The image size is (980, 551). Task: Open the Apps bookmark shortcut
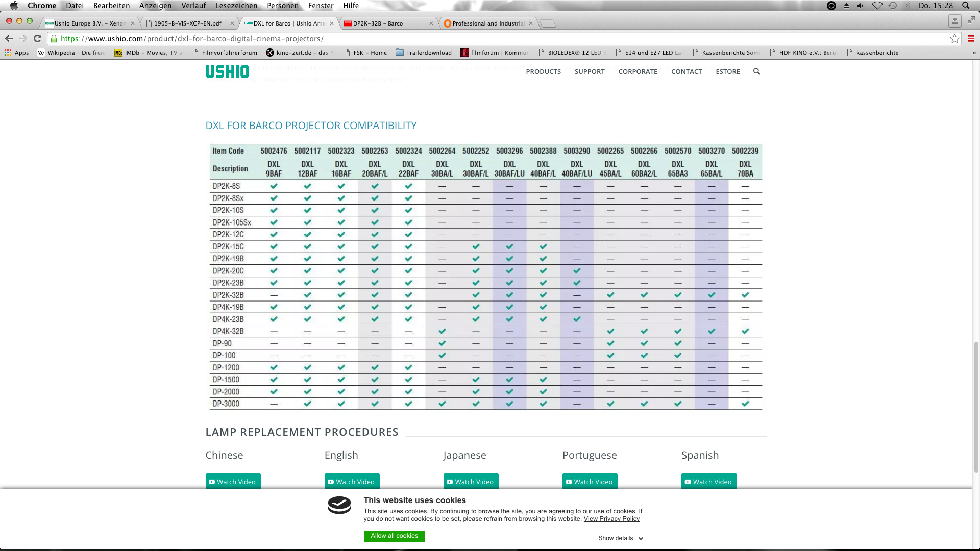coord(17,53)
